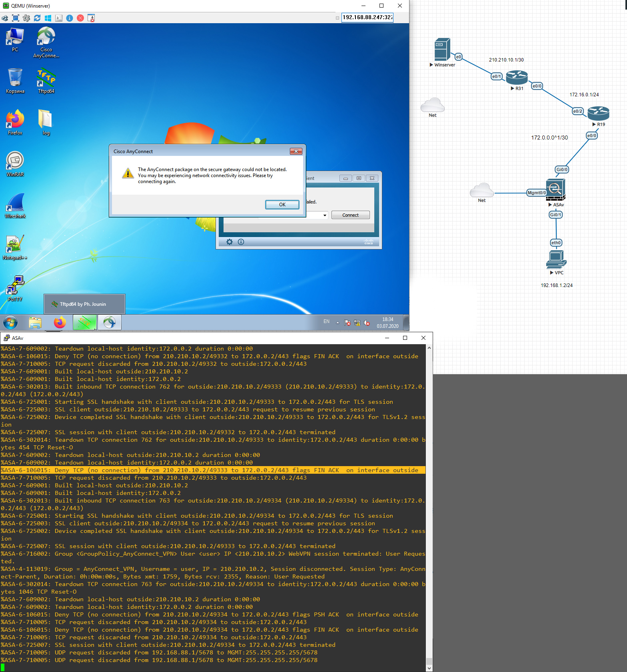Click OK in the Cisco AnyConnect error dialog
The height and width of the screenshot is (672, 627).
282,205
